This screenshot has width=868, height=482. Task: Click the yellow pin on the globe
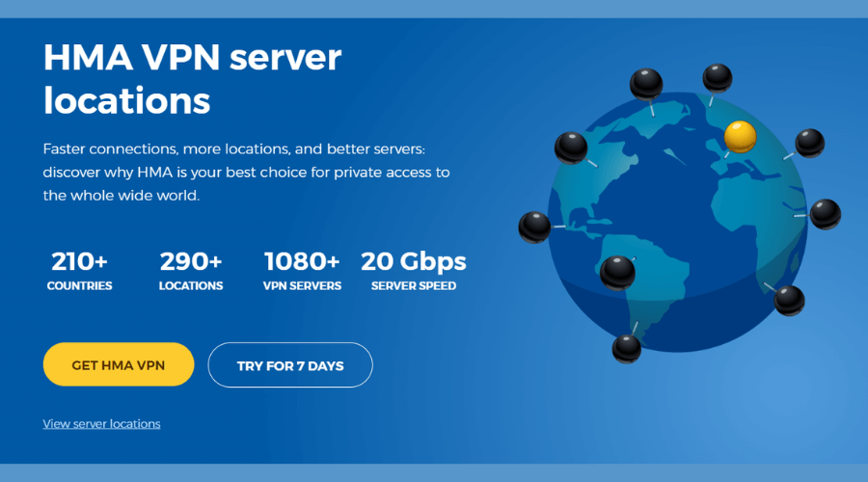click(740, 137)
